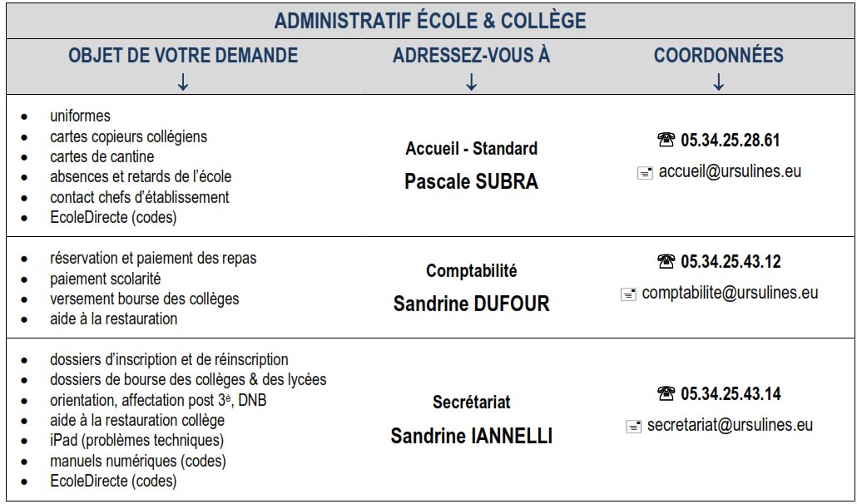Viewport: 857px width, 504px height.
Task: Click the down arrow under COORDONNÉES
Action: point(719,82)
